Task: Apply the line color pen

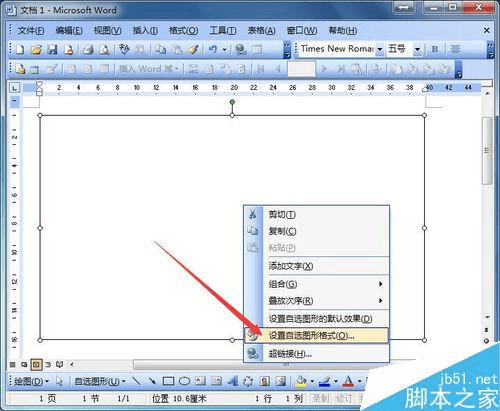Action: 325,381
